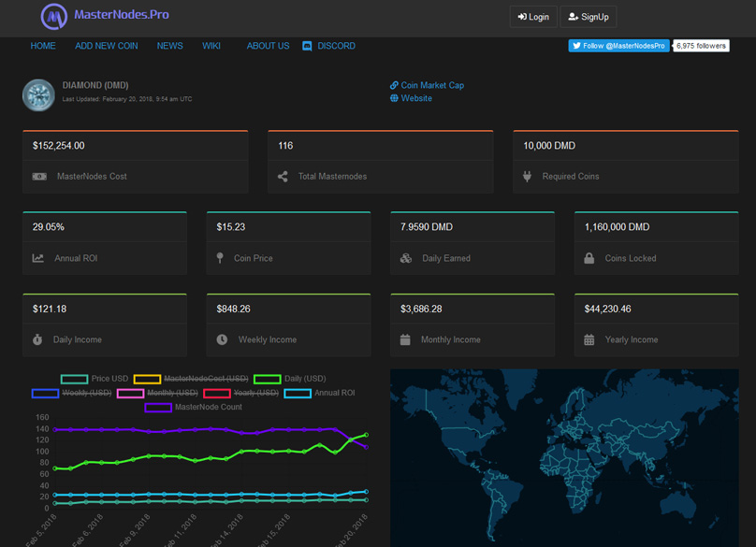Click the MasterNodes.Pro logo icon
This screenshot has width=756, height=547.
pos(54,17)
